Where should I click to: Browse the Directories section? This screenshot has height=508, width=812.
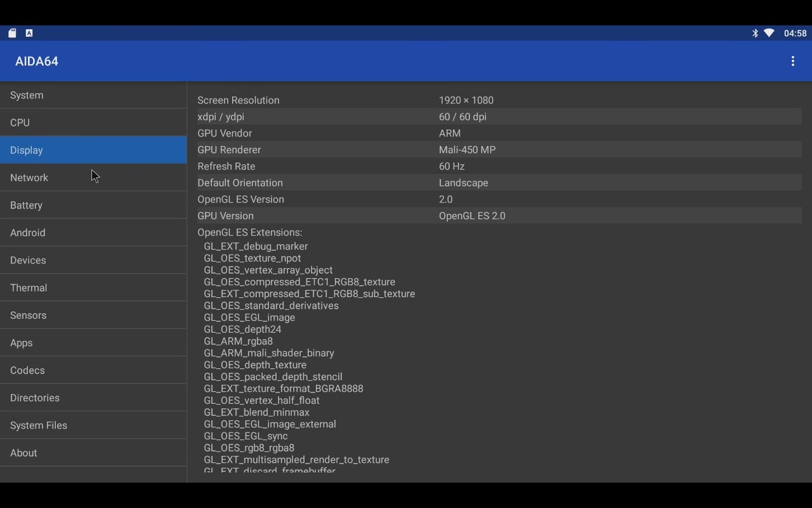click(93, 398)
